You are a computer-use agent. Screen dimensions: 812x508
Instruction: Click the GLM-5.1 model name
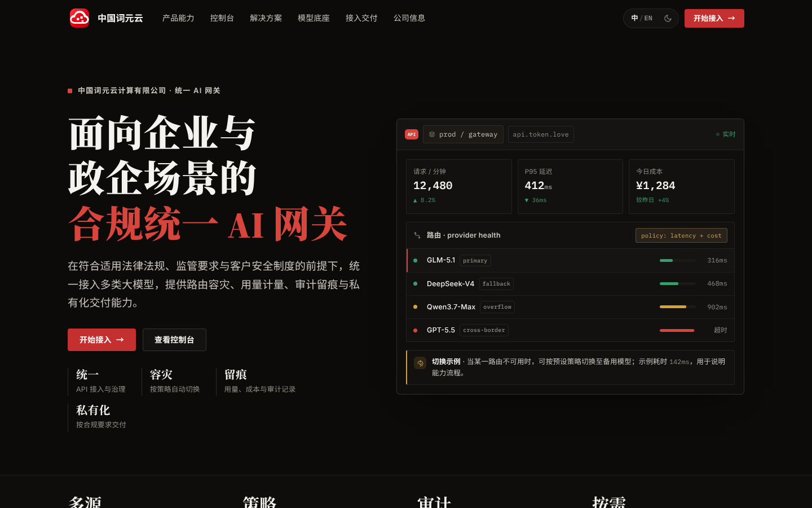[x=441, y=260]
